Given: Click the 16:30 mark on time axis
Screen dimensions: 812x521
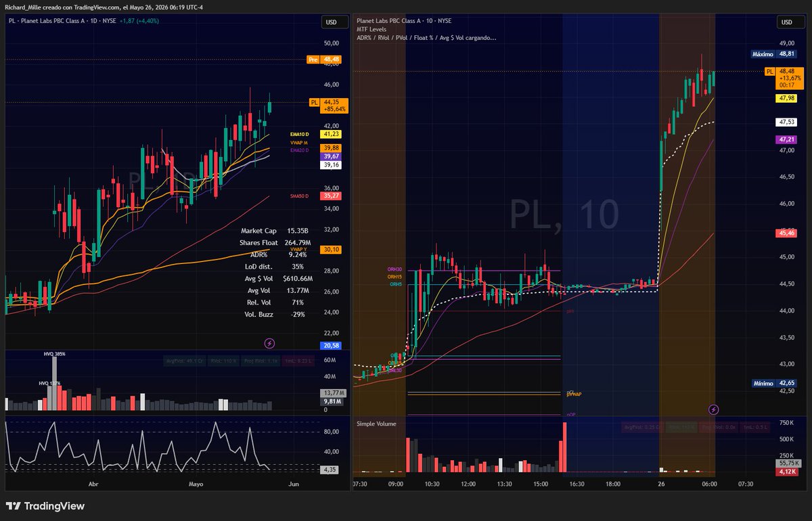Looking at the screenshot, I should point(577,484).
